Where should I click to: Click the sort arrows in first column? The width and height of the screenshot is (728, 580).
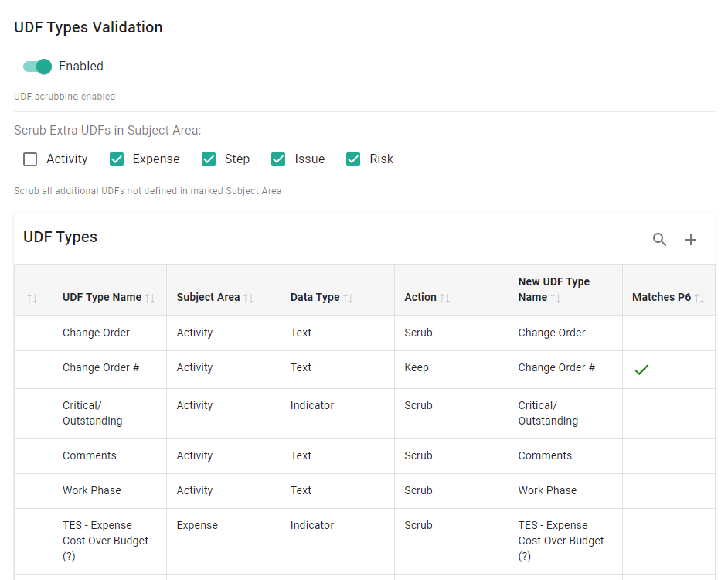click(x=32, y=298)
